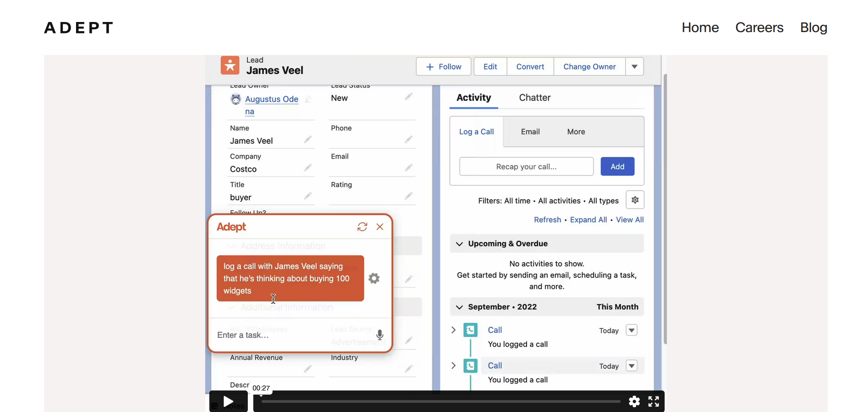Screen dimensions: 868x412
Task: Open the Augustus Odena owner link
Action: coord(272,105)
